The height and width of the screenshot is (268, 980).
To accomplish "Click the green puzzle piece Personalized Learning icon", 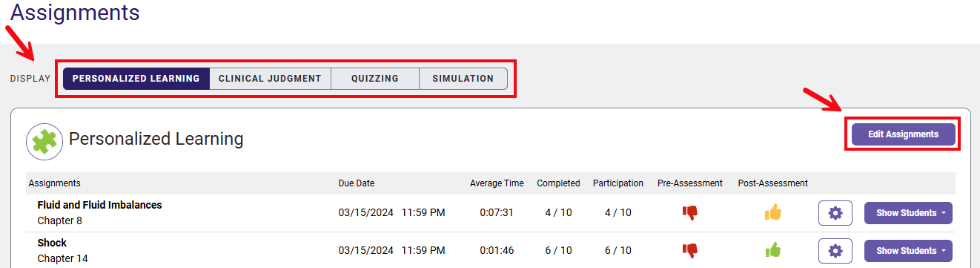I will point(44,142).
